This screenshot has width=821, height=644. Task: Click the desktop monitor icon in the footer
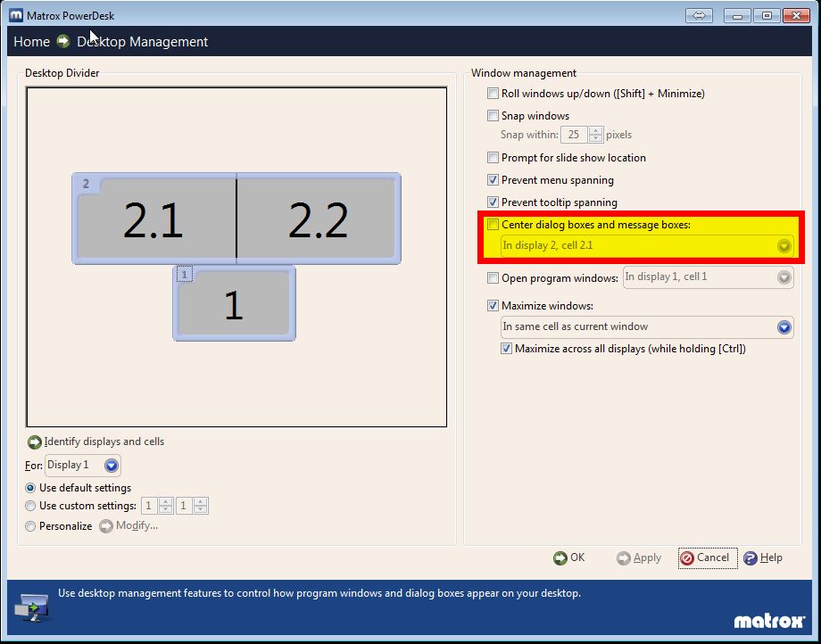pos(32,608)
